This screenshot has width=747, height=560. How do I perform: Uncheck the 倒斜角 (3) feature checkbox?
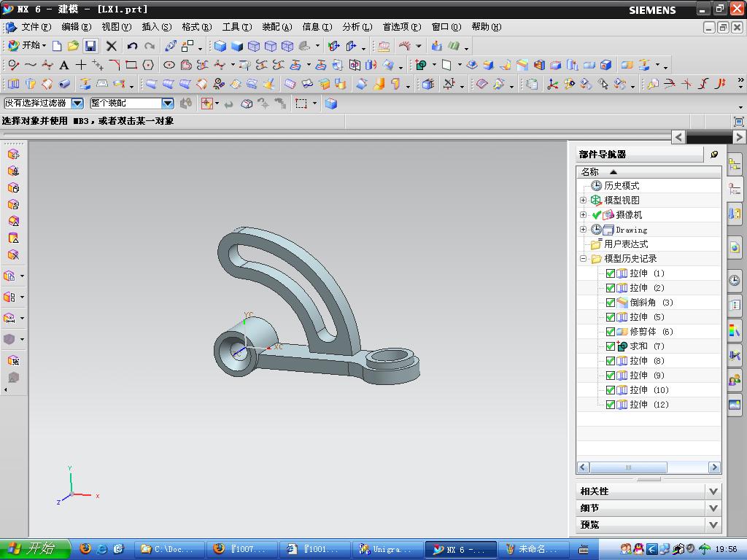pyautogui.click(x=611, y=303)
